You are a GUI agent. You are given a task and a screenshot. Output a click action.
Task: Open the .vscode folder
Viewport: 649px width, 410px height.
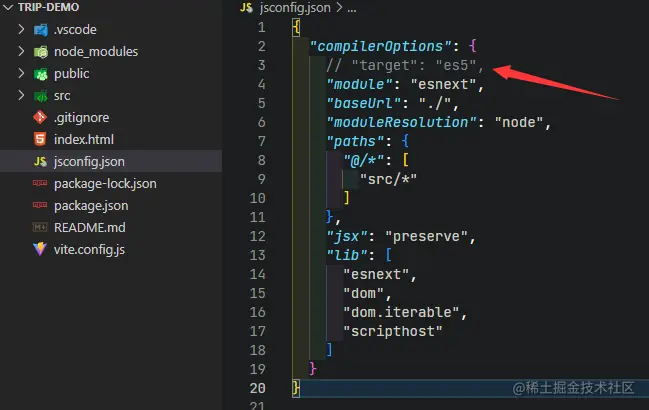pyautogui.click(x=75, y=30)
